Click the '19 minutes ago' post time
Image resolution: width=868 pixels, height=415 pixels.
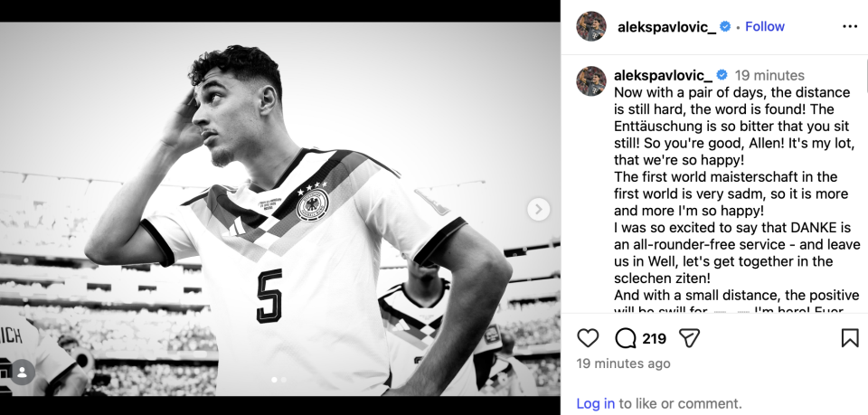[623, 363]
